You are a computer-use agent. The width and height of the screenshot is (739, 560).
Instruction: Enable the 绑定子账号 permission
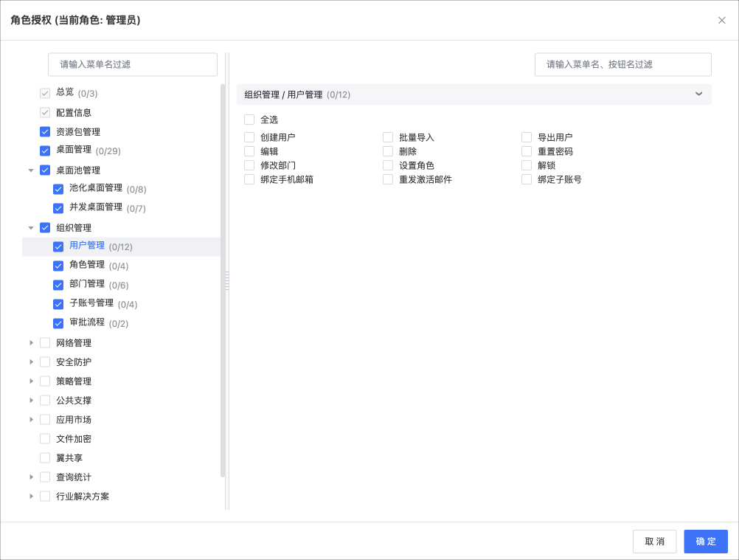tap(527, 179)
